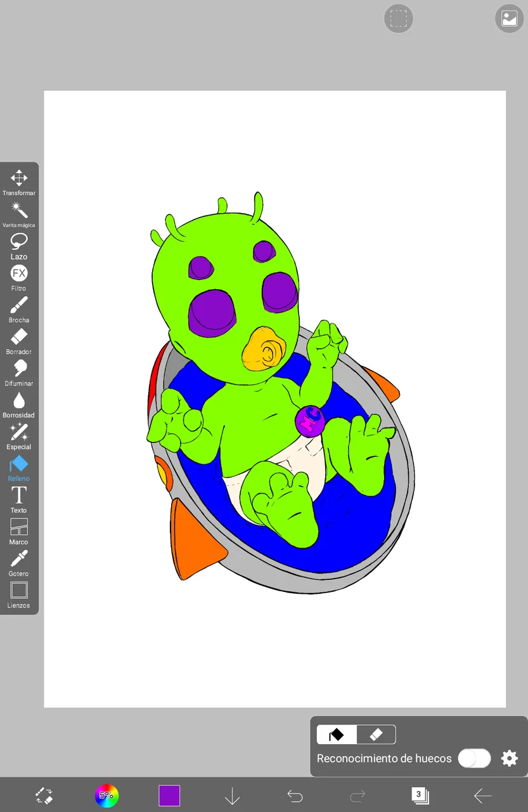Select the Brocha brush tool
Screen dimensions: 528x812
19,310
